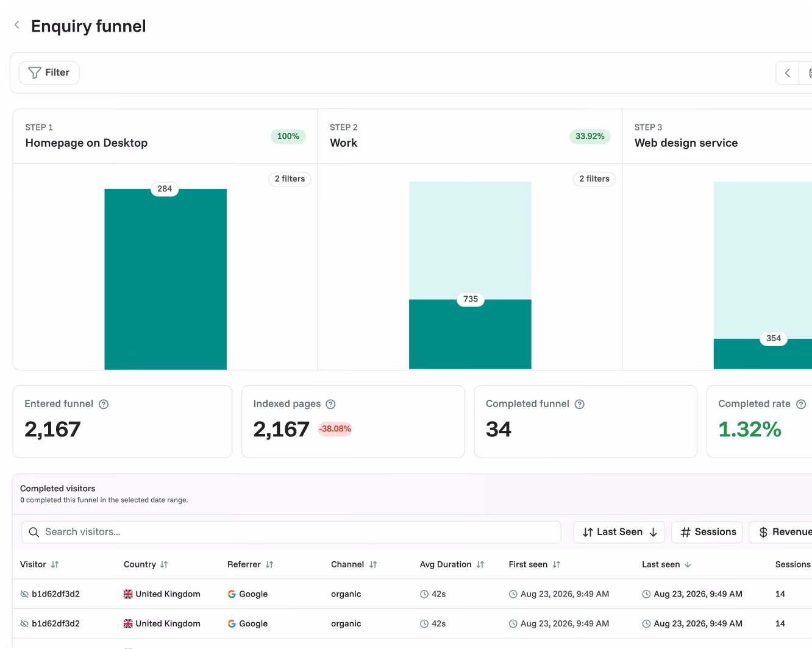Select the Homepage on Desktop step title
Viewport: 812px width, 649px height.
(x=87, y=143)
